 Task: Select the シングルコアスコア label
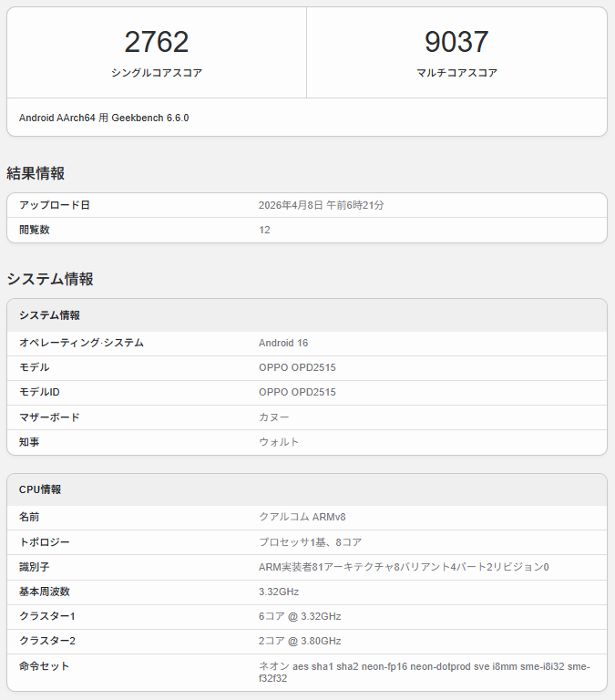[156, 73]
